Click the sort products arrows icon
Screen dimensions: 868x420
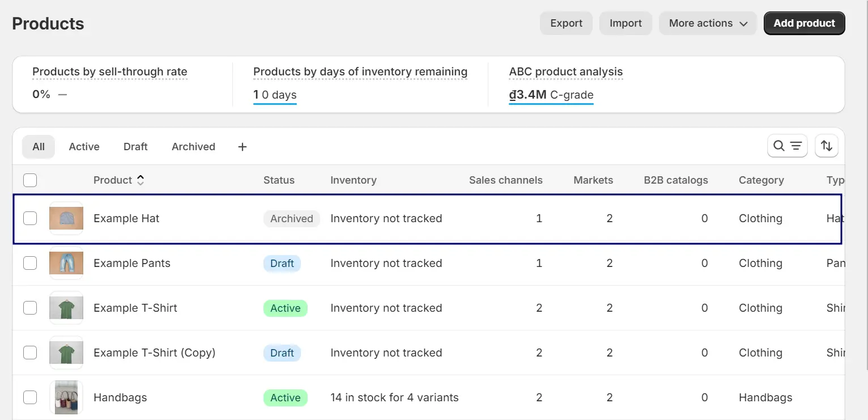pyautogui.click(x=827, y=146)
